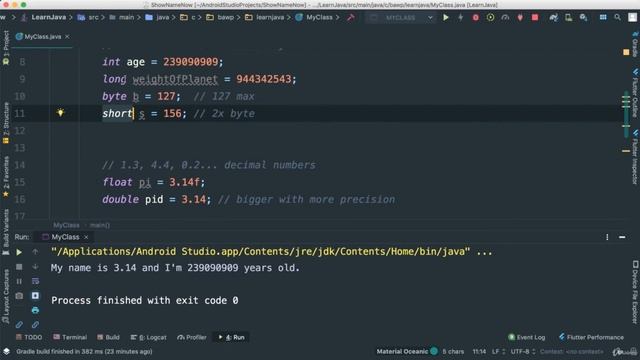The image size is (640, 360).
Task: Open the AVD Manager device icon
Action: click(x=568, y=18)
